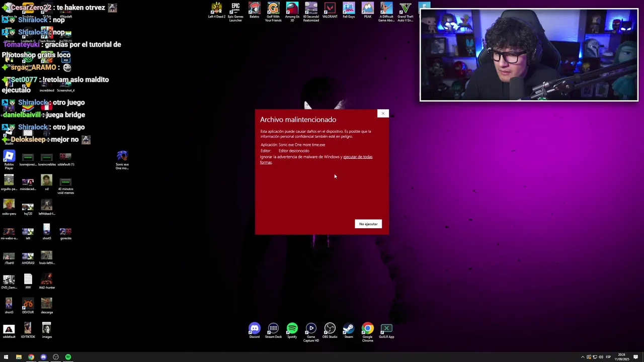Select the OBS Studio desktop icon
The image size is (644, 362).
tap(330, 331)
